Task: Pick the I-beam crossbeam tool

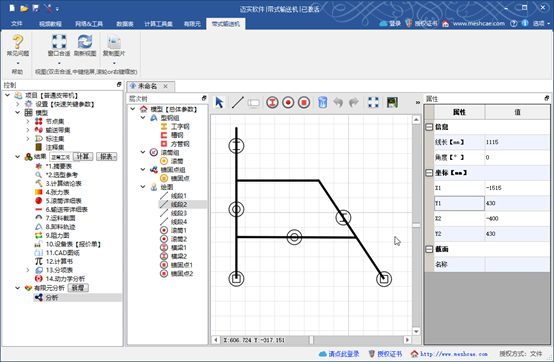Action: [272, 103]
